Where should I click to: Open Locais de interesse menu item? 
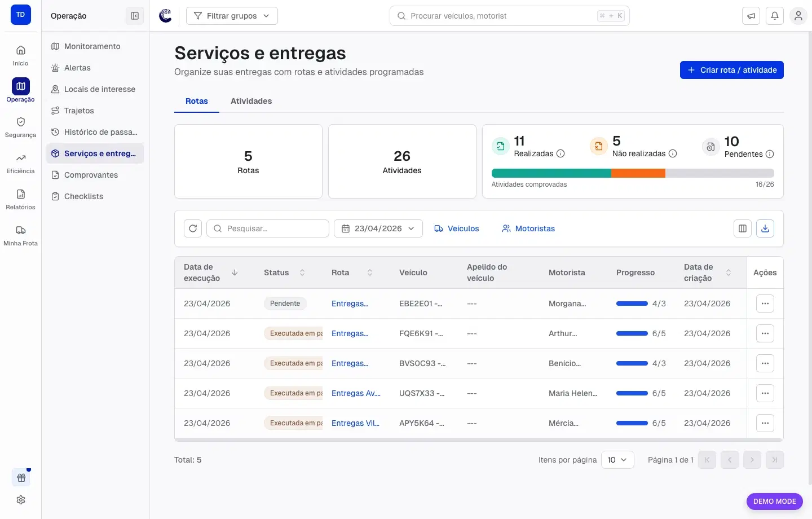pyautogui.click(x=95, y=89)
